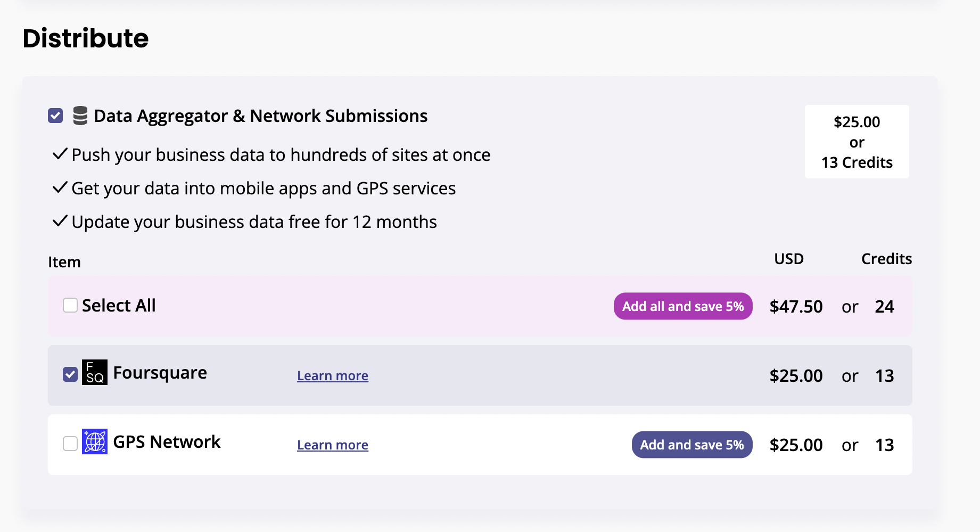
Task: Enable the GPS Network checkbox
Action: pyautogui.click(x=70, y=444)
